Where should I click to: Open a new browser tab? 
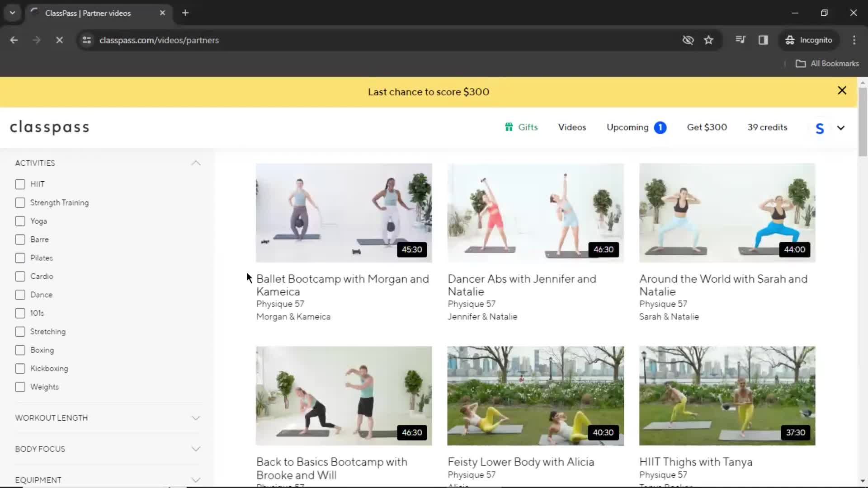(185, 13)
